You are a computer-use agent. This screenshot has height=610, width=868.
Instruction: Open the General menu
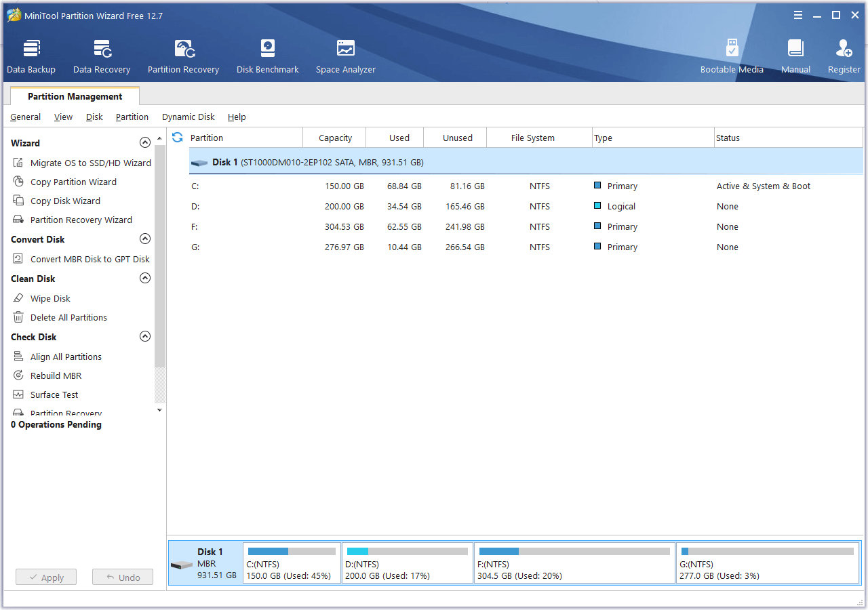pyautogui.click(x=26, y=117)
